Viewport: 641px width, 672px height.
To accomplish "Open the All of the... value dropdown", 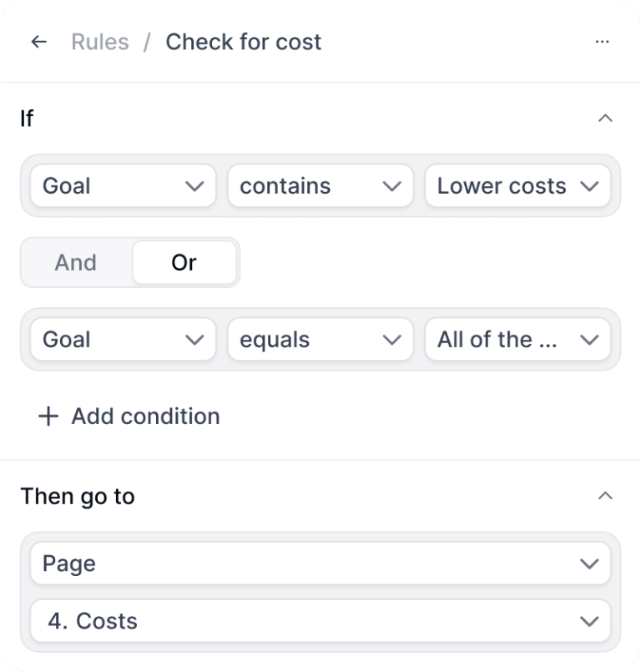I will pos(517,340).
